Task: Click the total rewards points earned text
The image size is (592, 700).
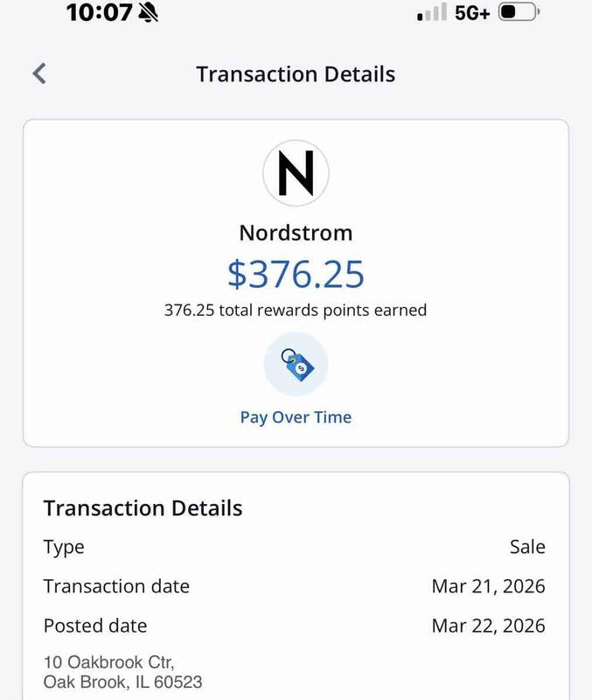Action: pos(296,310)
